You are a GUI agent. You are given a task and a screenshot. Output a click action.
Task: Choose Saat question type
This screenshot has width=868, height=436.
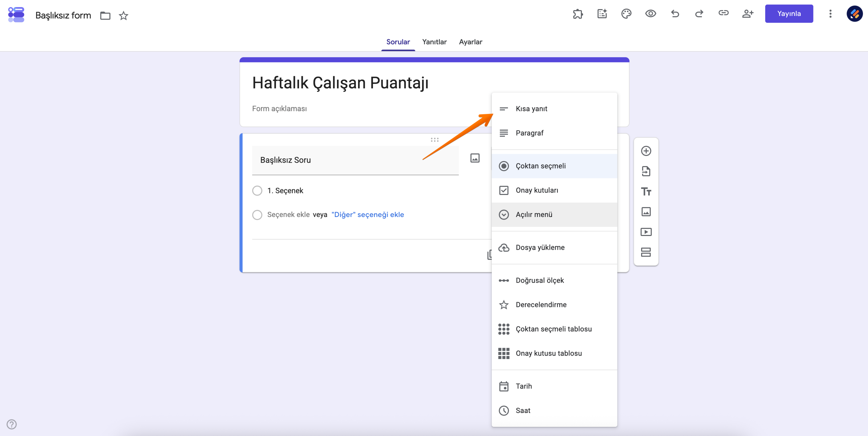click(x=554, y=411)
